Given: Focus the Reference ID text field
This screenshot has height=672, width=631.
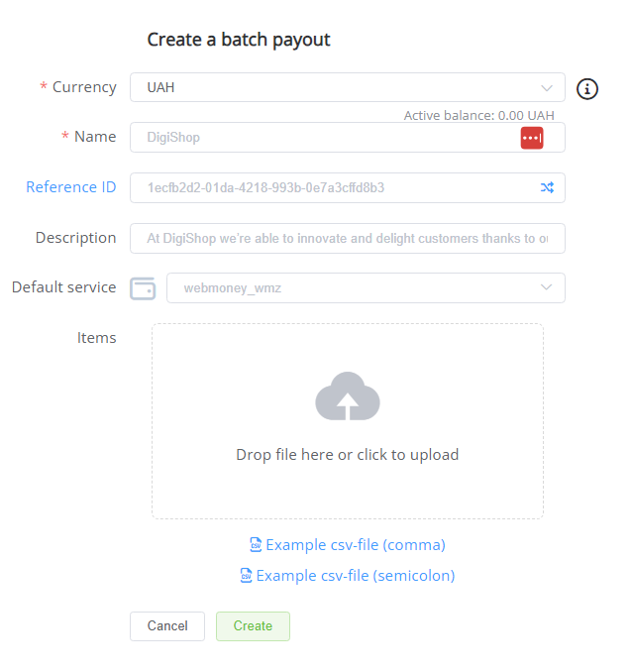Looking at the screenshot, I should [x=332, y=187].
